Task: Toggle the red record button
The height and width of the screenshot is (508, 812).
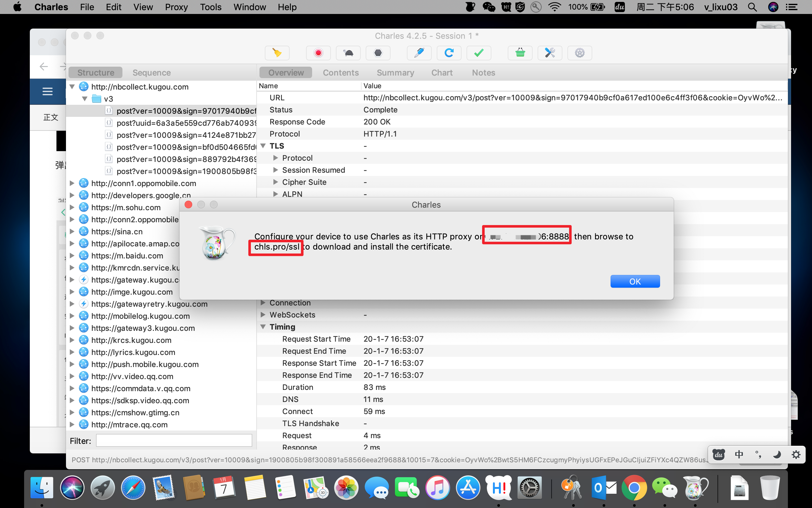Action: click(x=318, y=53)
